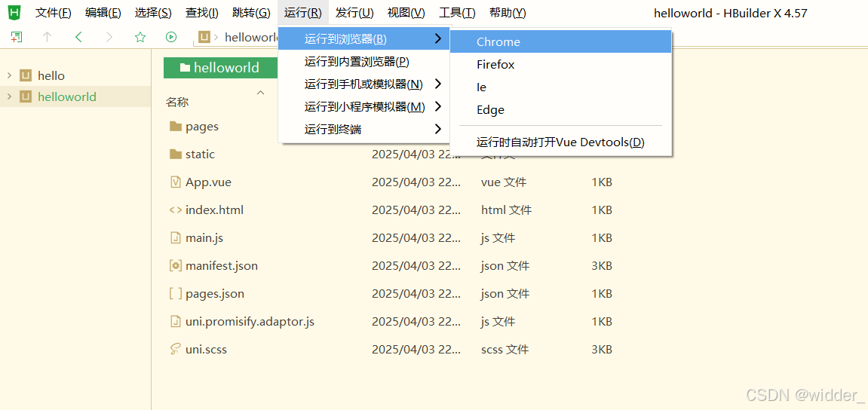Screen dimensions: 868x410
Task: Click the helloworld project icon in tree
Action: tap(26, 96)
